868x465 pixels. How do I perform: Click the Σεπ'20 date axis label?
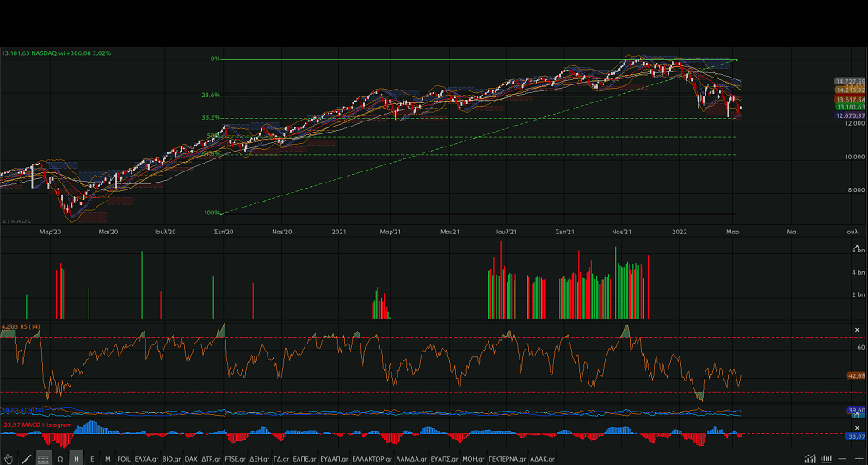[x=223, y=232]
